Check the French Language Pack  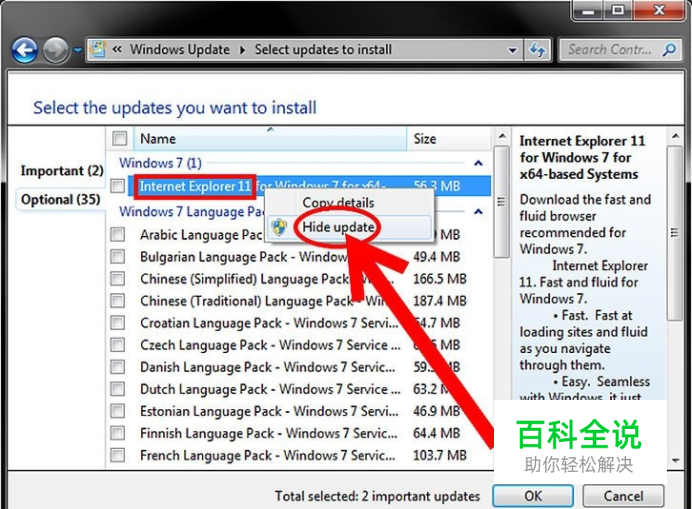pos(118,455)
